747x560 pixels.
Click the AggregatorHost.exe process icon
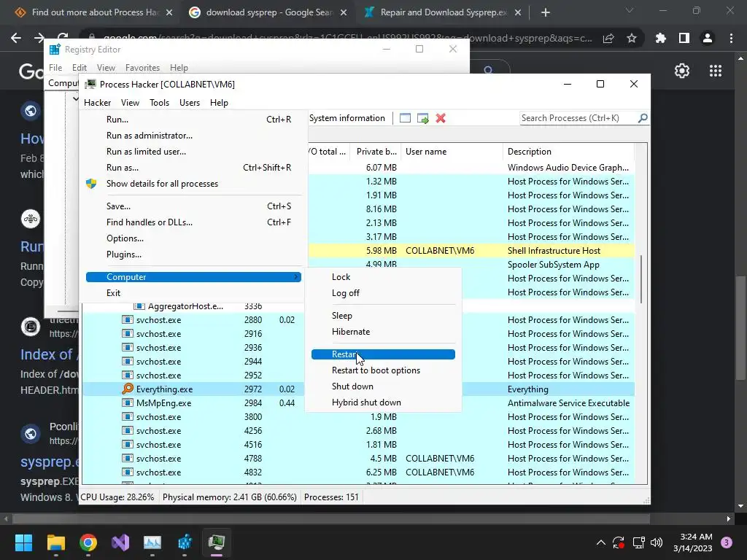click(139, 306)
